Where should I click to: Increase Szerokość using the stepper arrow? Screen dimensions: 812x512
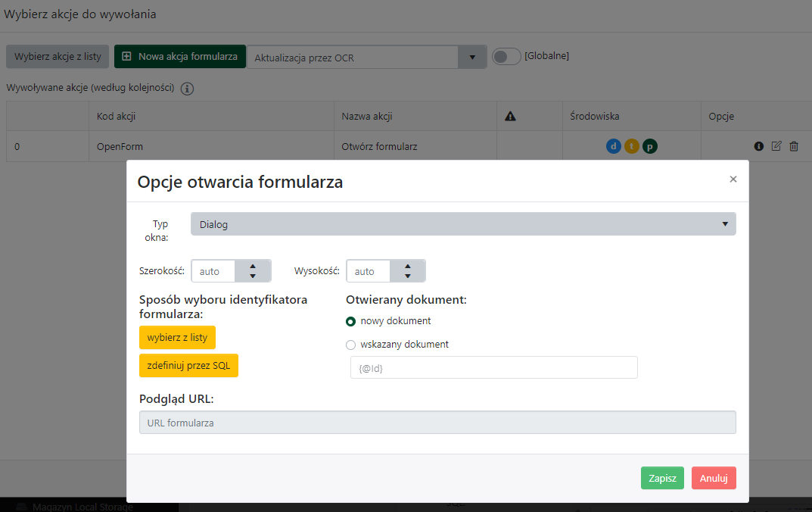(253, 267)
